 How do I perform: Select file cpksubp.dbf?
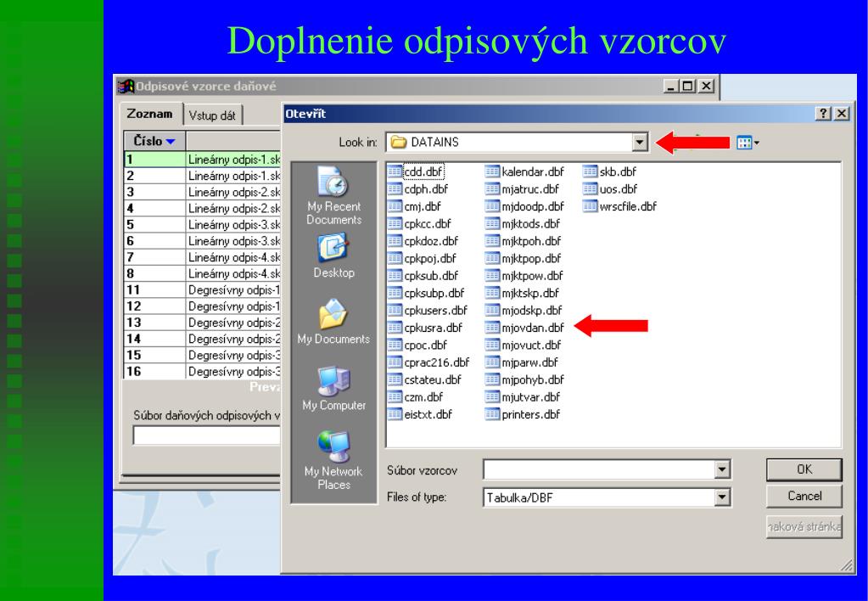coord(426,293)
